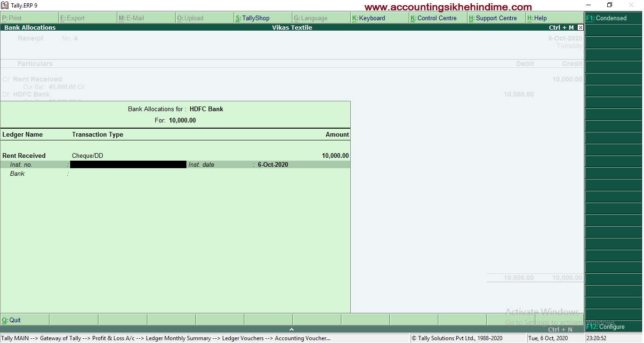
Task: Click the Ctrl + M label
Action: tap(561, 27)
